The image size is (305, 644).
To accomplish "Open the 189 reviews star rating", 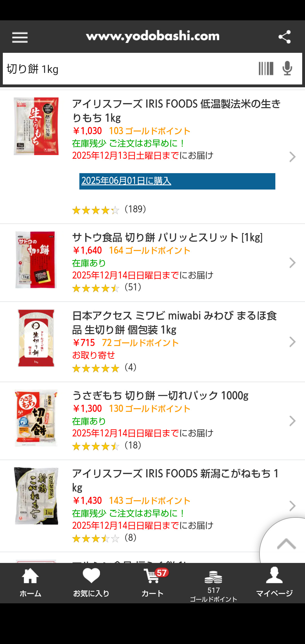I will point(109,210).
